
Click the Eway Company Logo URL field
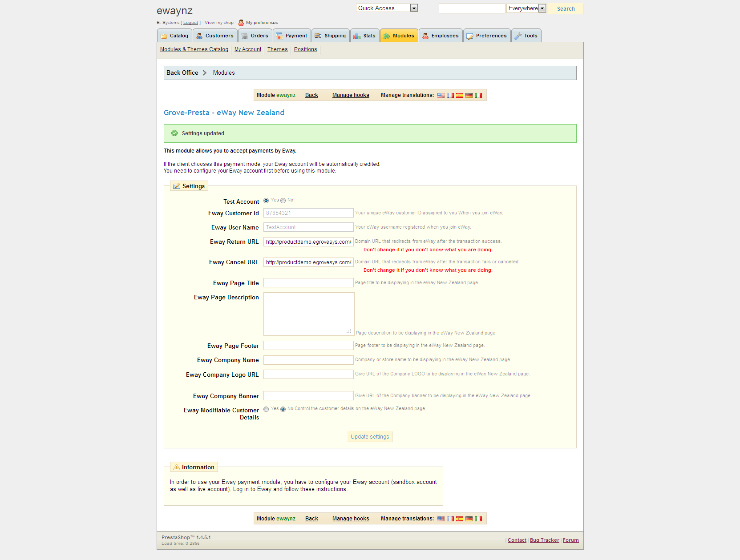pos(308,375)
